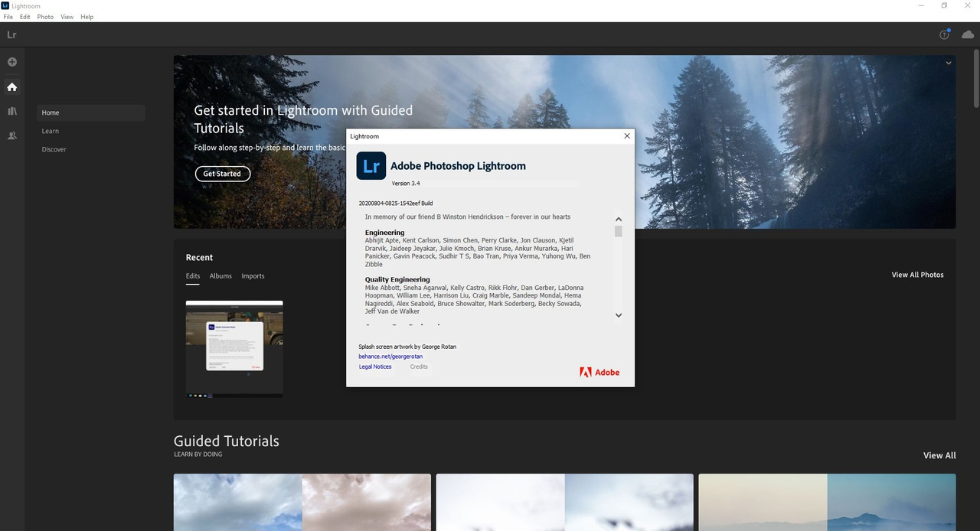Click the 'Engineering' credits heading
Screen dimensions: 980x531
click(x=384, y=233)
